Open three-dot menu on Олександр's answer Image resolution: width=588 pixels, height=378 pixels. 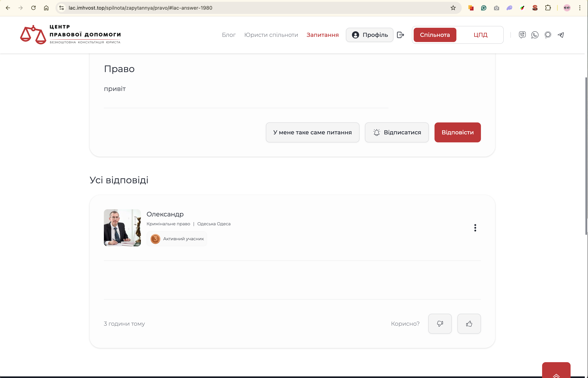475,228
